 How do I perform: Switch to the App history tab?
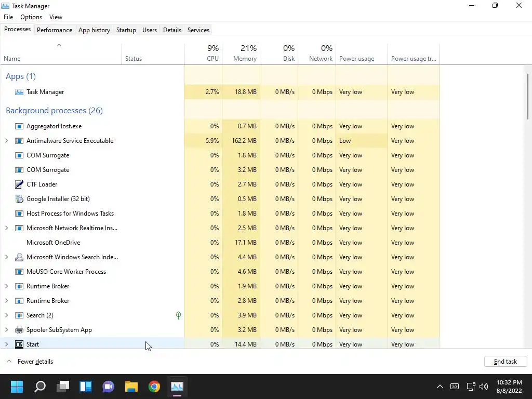pyautogui.click(x=95, y=30)
